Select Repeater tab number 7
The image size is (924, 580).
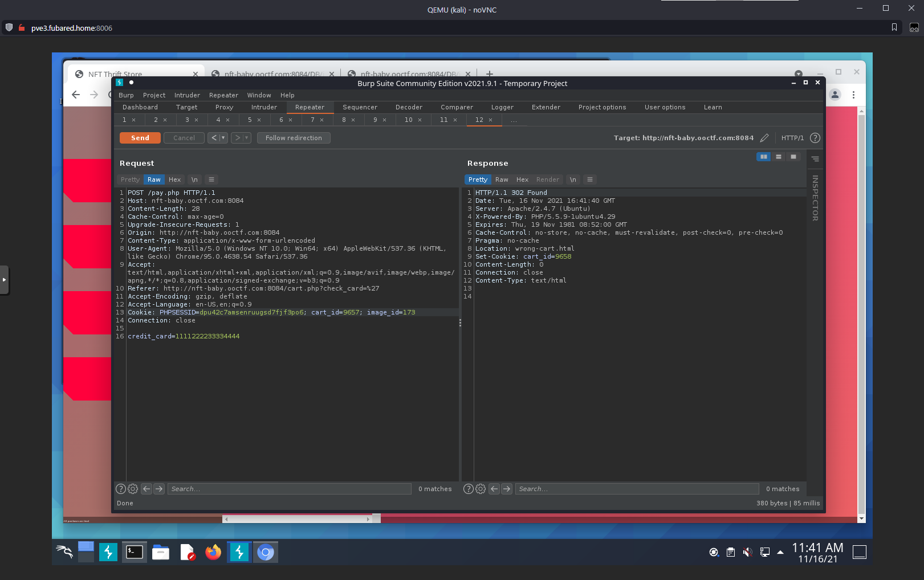coord(313,120)
